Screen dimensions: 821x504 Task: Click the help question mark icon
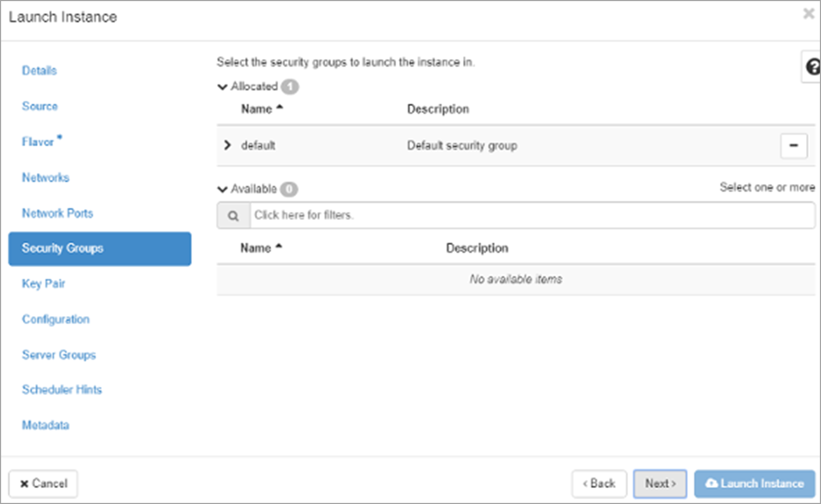(812, 67)
